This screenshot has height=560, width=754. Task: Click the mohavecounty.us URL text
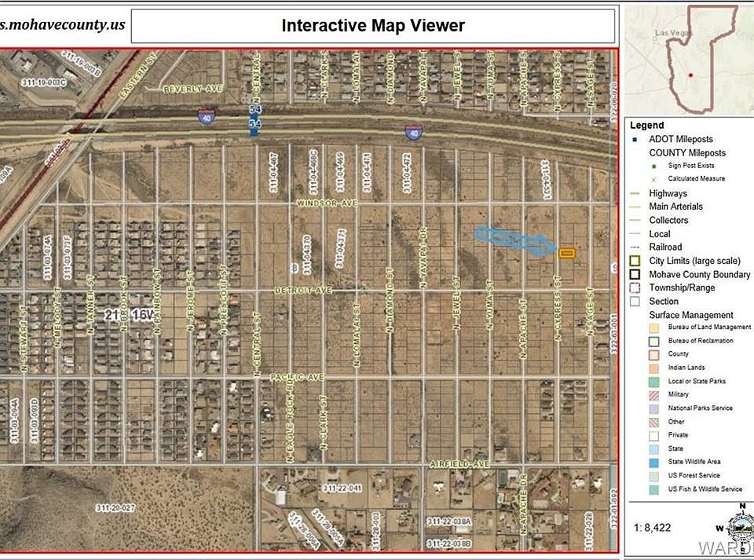coord(63,24)
